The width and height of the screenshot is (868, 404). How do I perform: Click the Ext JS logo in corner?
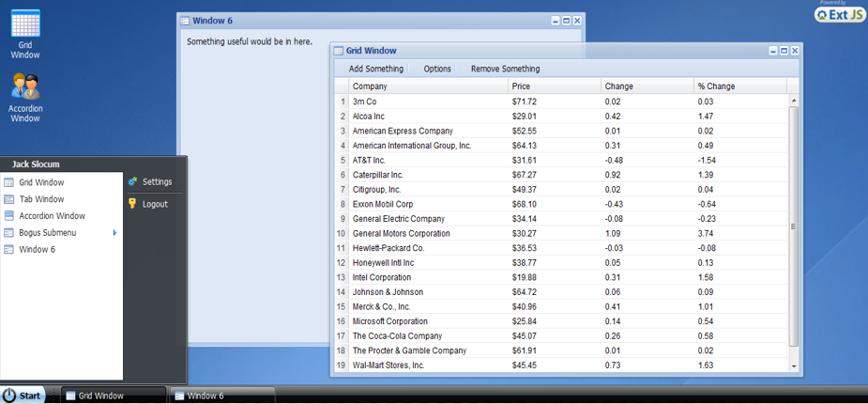tap(839, 13)
